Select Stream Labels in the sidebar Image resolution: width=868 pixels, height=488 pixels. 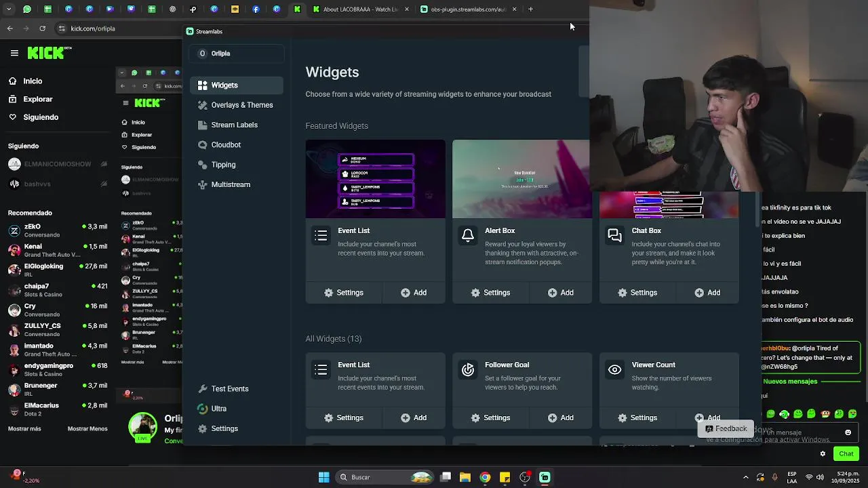[x=236, y=125]
